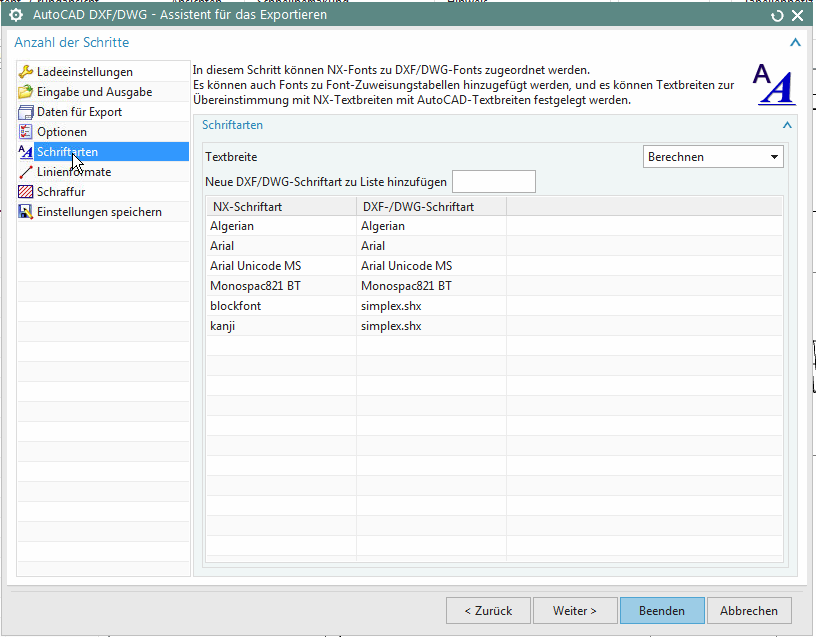Click the Schriftarten font icon in step list

pyautogui.click(x=26, y=152)
